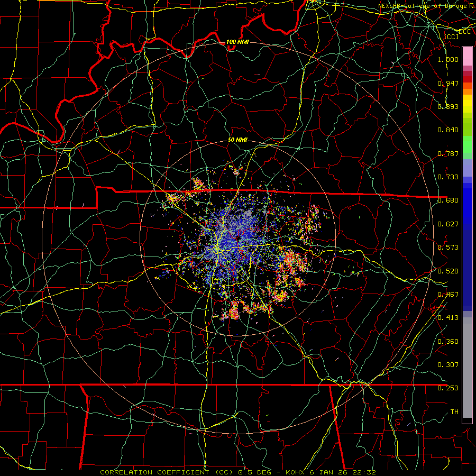
Task: Click the dense gray-blue echo core at radar center
Action: click(x=235, y=239)
